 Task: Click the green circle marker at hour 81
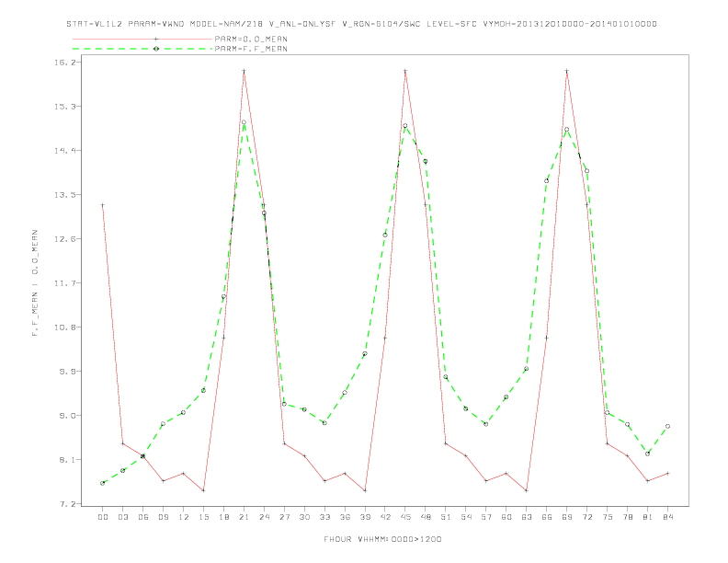pos(648,454)
